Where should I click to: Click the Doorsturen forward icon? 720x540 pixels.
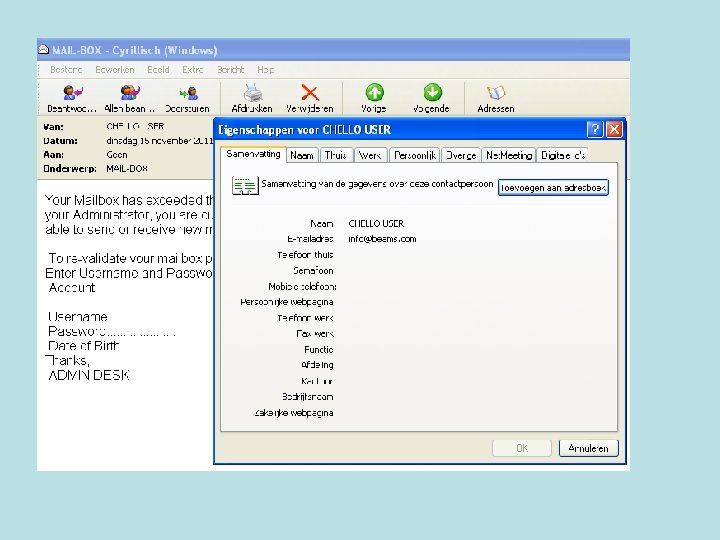188,93
